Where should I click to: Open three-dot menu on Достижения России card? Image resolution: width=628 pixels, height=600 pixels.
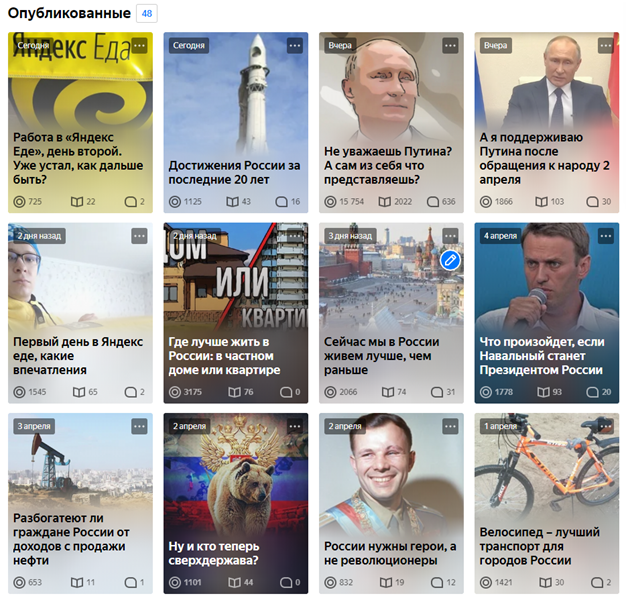click(x=295, y=46)
